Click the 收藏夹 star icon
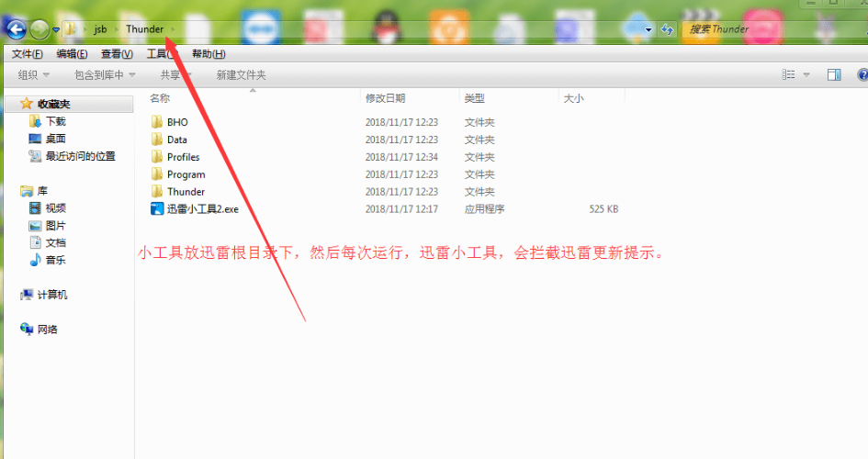The height and width of the screenshot is (459, 868). point(26,104)
